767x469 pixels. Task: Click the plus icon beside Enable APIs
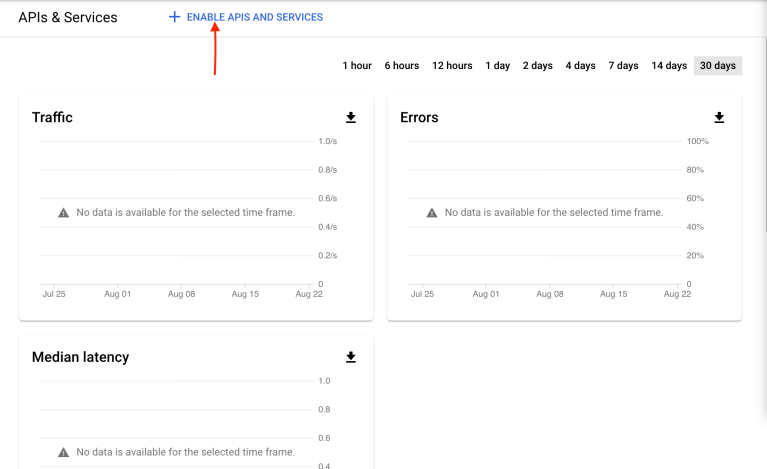coord(174,17)
